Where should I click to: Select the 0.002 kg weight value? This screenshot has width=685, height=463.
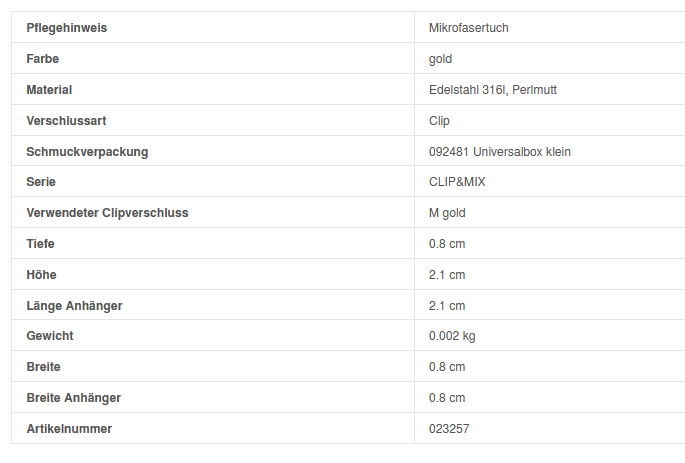point(451,336)
